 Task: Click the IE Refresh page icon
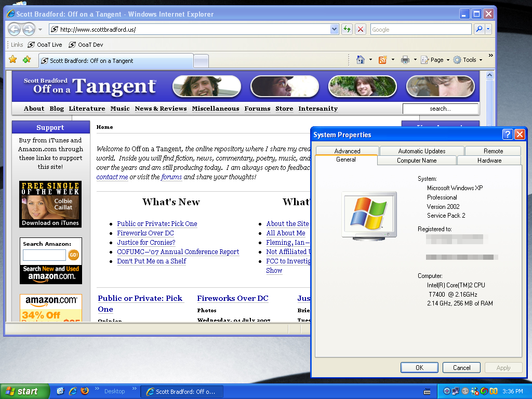(x=347, y=29)
